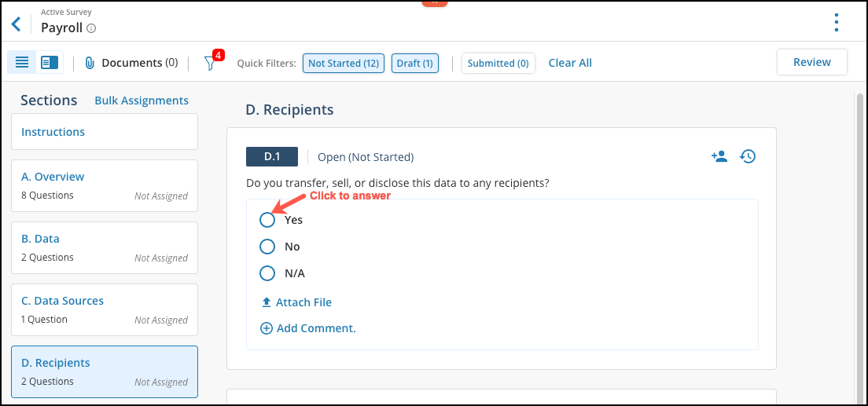Open the vertical three-dot options menu
The height and width of the screenshot is (406, 868).
coord(836,22)
